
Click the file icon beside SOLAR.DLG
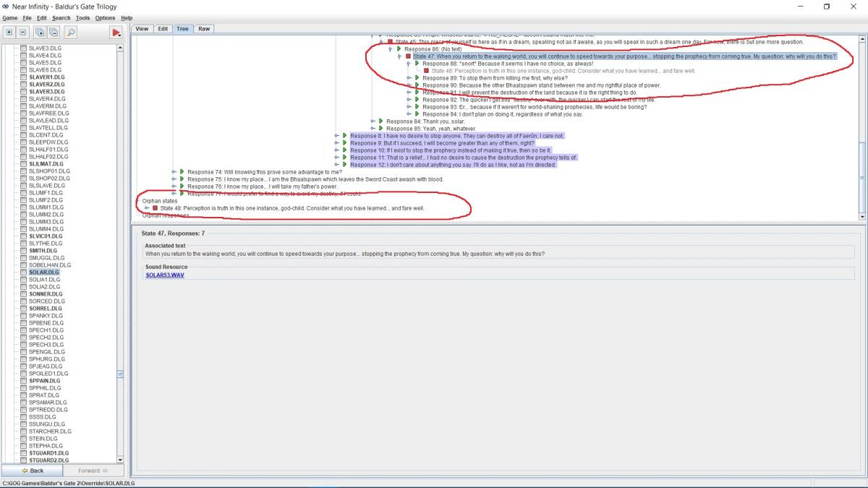23,272
